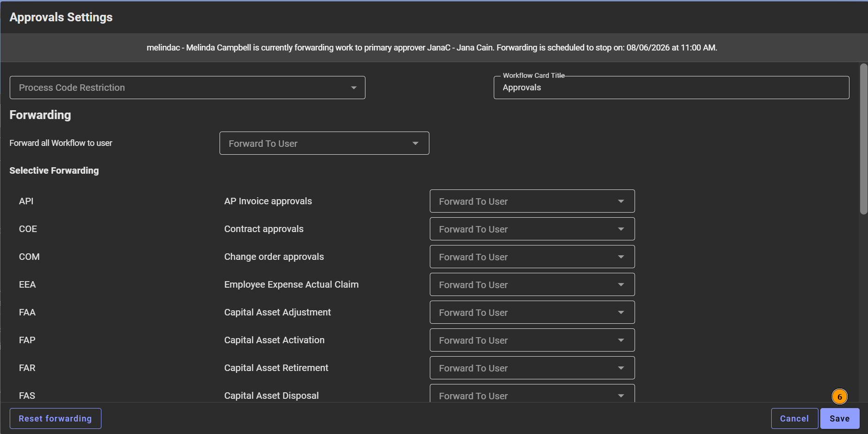Screen dimensions: 868x434
Task: Open the Process Code Restriction dropdown
Action: [x=187, y=88]
